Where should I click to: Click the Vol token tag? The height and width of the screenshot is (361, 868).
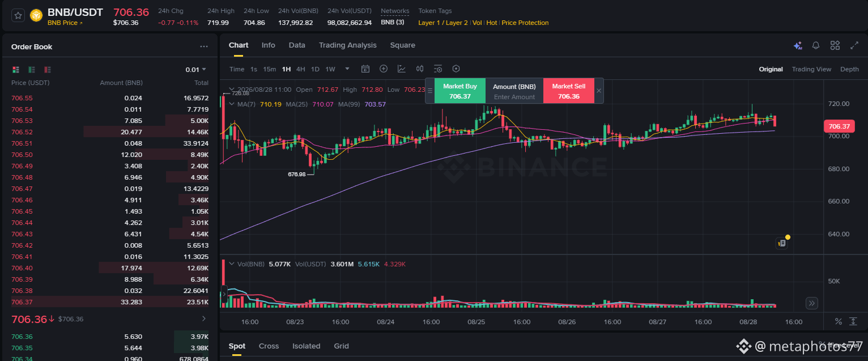tap(477, 23)
